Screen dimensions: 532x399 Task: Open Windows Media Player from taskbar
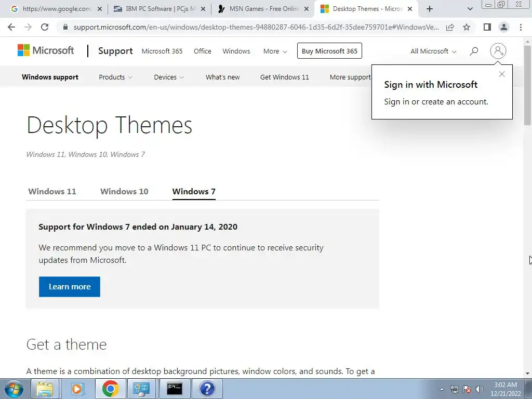point(77,389)
